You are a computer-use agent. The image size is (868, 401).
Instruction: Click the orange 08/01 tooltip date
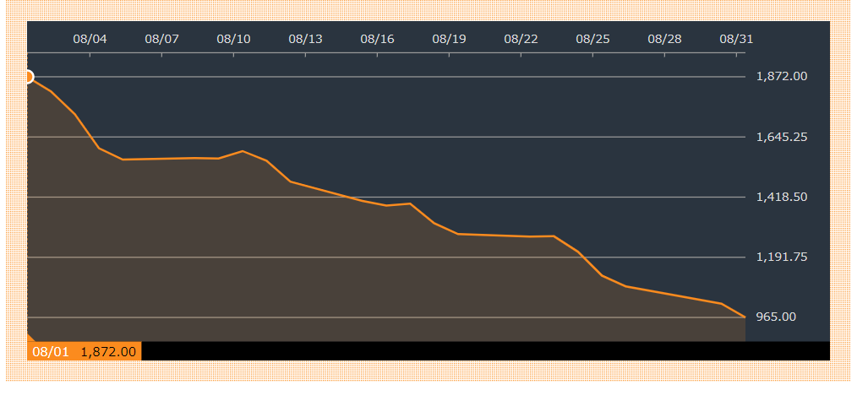(x=51, y=352)
